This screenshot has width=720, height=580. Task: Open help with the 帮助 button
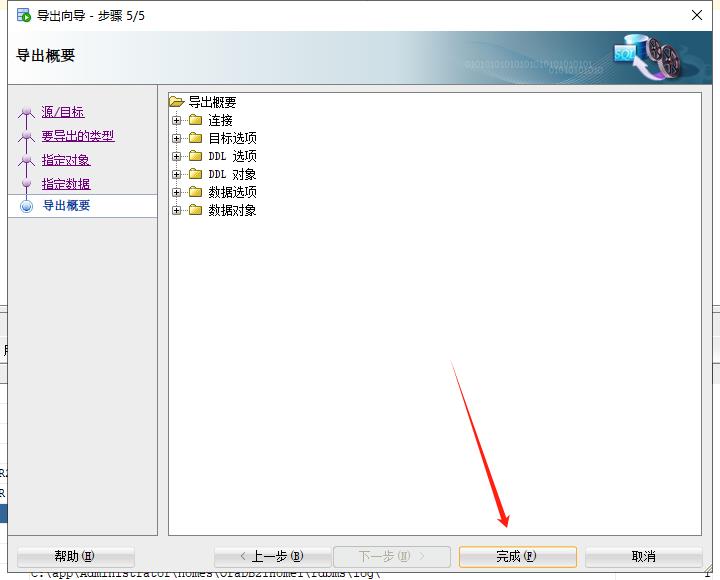[75, 556]
